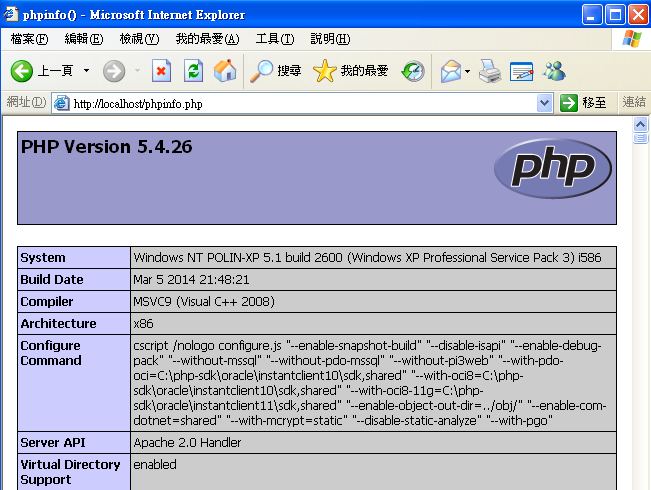The width and height of the screenshot is (651, 490).
Task: Select the Server API label
Action: pos(53,443)
